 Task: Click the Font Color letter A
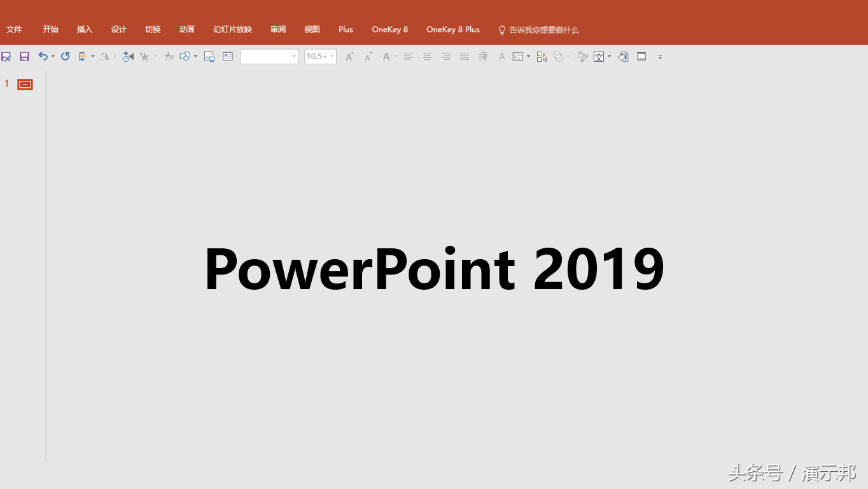coord(386,57)
